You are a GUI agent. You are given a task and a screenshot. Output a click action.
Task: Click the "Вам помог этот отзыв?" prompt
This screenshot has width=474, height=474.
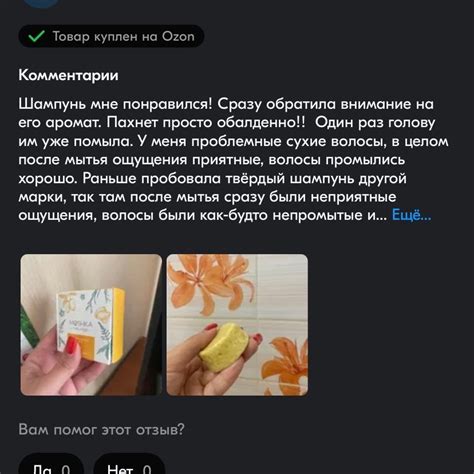pos(101,429)
